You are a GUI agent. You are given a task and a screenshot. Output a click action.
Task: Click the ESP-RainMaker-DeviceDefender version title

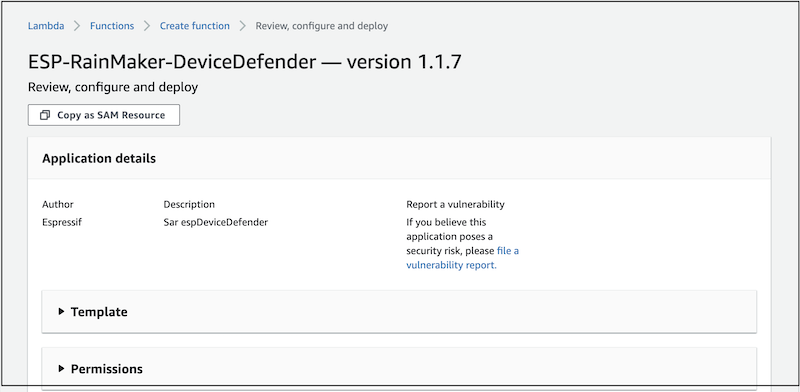(x=244, y=62)
